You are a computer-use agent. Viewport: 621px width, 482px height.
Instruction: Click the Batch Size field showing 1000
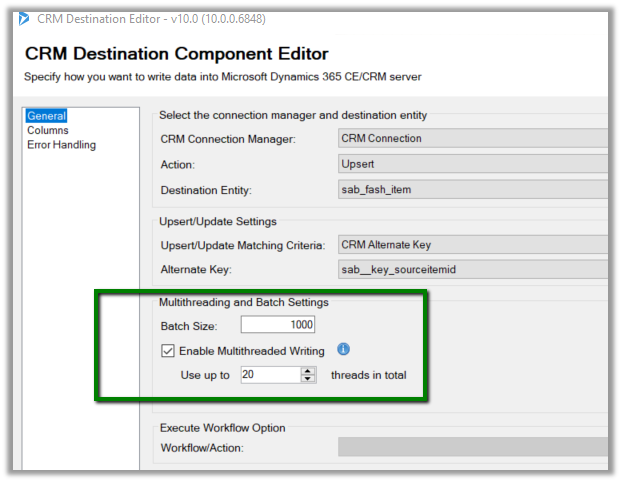tap(278, 325)
